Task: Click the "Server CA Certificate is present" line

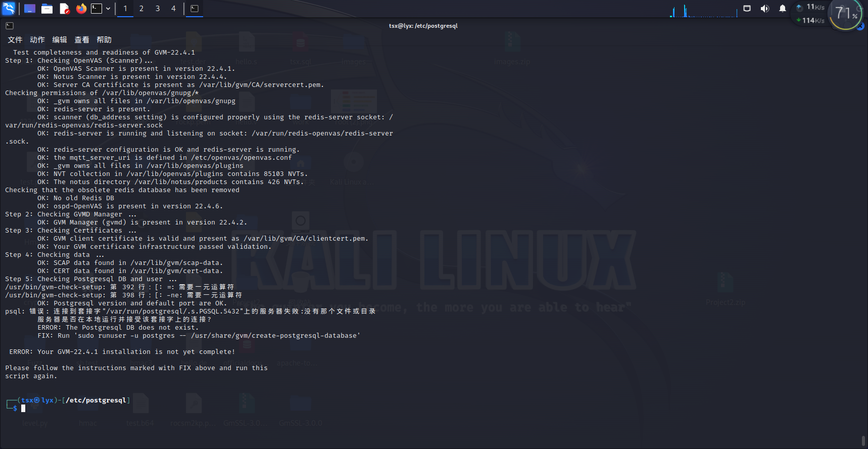Action: 181,85
